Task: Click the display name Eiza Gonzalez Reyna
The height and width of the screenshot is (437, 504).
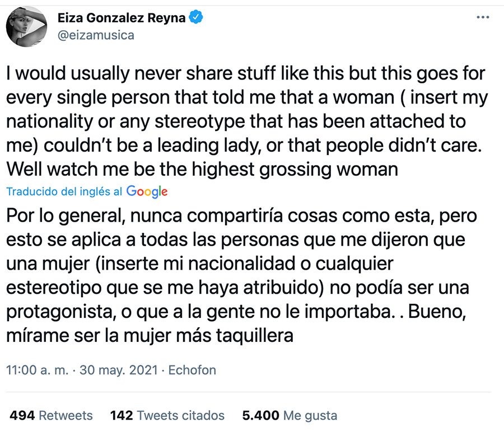Action: tap(122, 17)
